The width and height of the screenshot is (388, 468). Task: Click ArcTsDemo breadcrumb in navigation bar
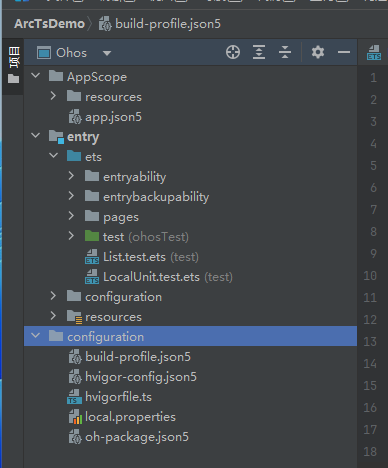tap(49, 24)
